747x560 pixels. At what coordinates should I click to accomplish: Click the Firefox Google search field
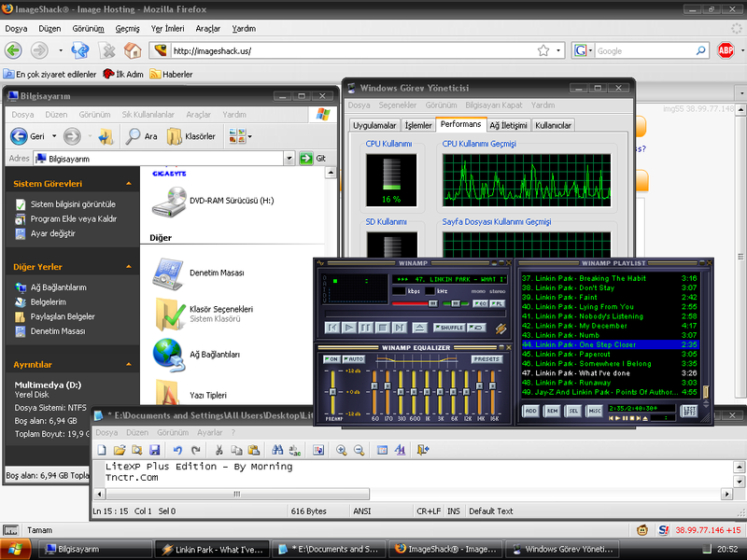645,50
